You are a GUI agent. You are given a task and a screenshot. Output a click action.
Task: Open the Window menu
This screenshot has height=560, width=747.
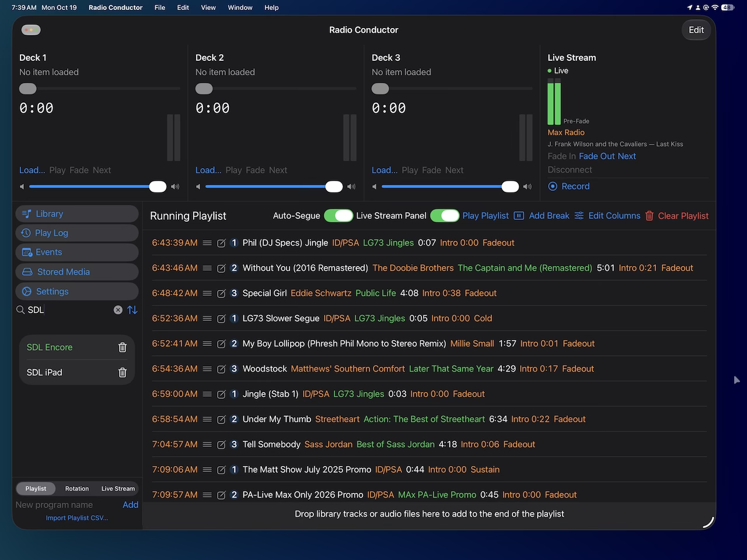tap(240, 8)
